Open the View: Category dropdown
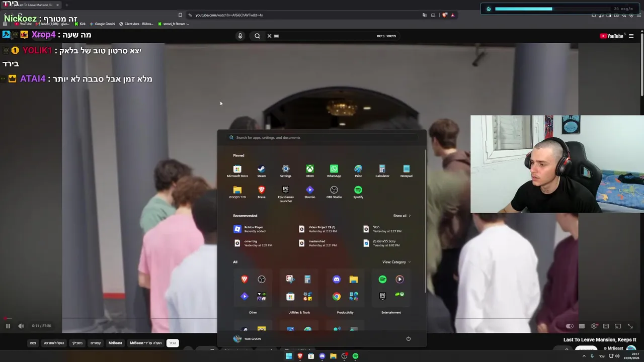Screen dimensions: 644x362 point(396,262)
